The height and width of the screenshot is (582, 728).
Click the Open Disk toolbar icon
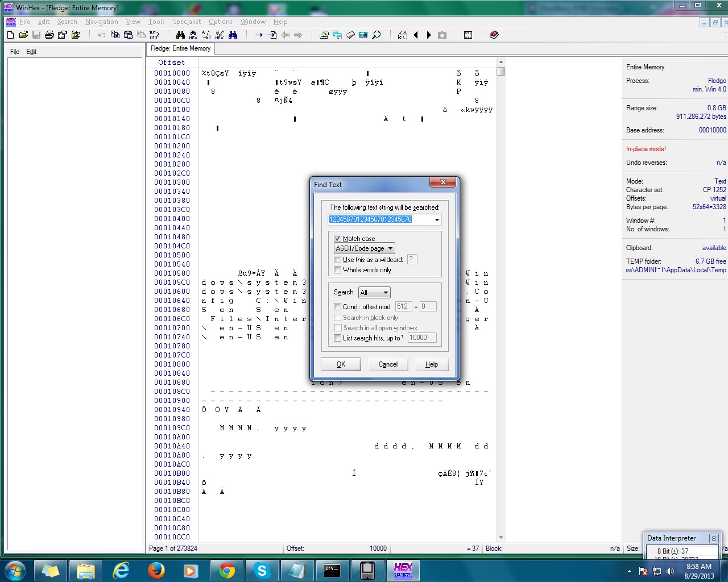click(x=324, y=35)
